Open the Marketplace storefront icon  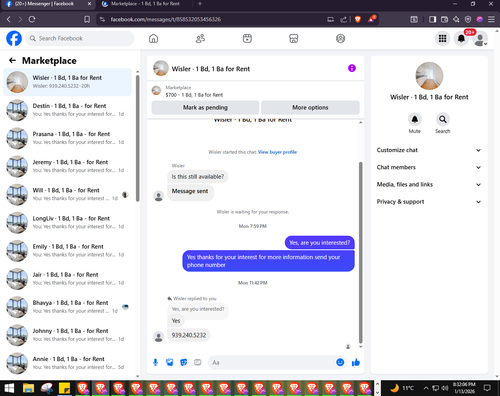(294, 38)
